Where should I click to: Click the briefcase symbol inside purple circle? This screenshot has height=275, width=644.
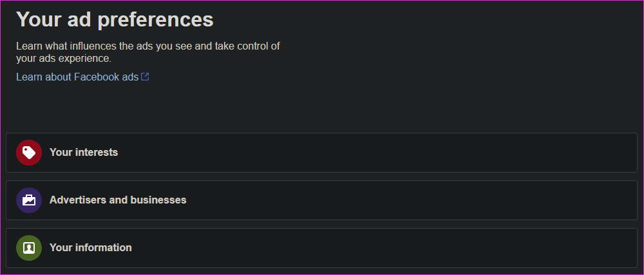(x=29, y=200)
